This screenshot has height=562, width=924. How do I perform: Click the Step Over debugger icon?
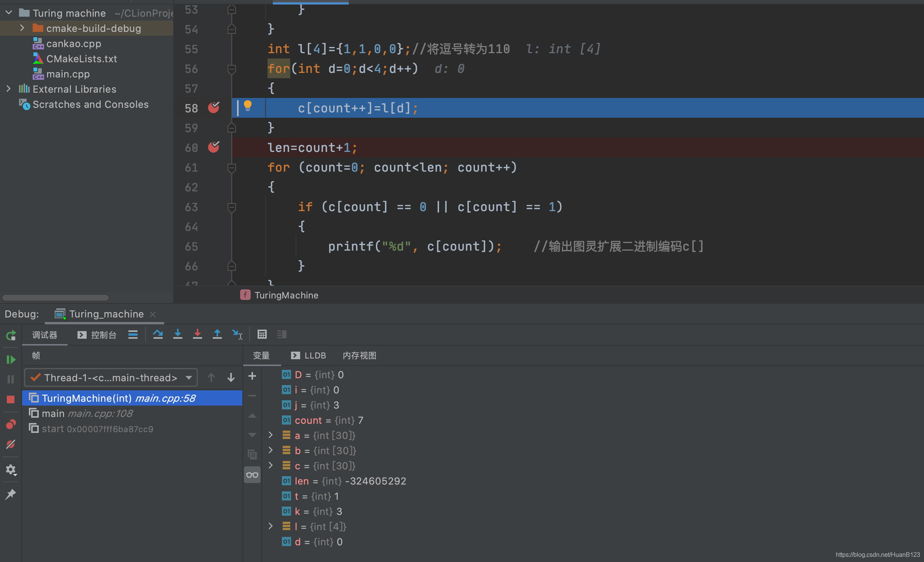point(158,335)
